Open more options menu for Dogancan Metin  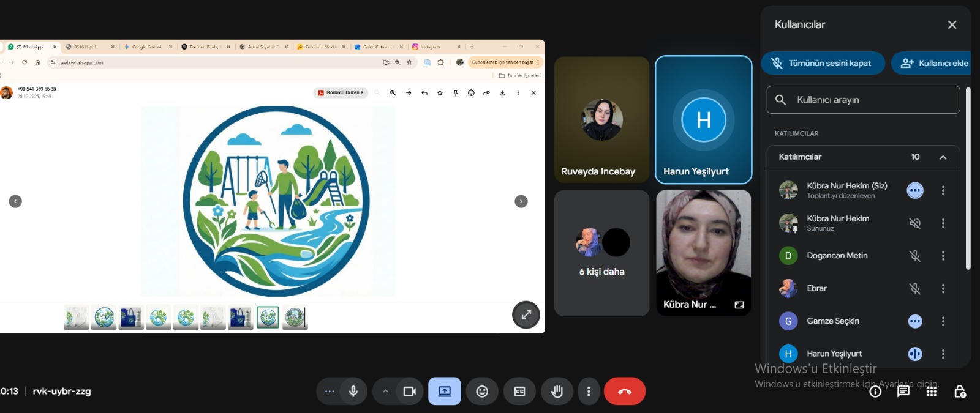tap(943, 256)
